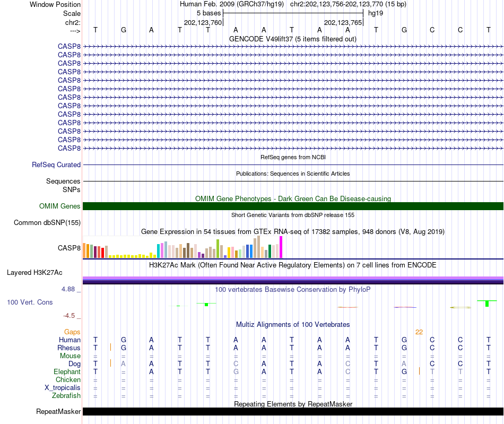Image resolution: width=504 pixels, height=424 pixels.
Task: Click the Sequences track label
Action: click(63, 181)
